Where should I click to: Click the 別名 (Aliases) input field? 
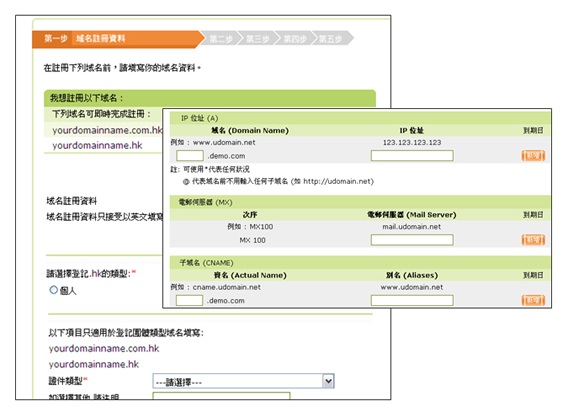tap(412, 301)
